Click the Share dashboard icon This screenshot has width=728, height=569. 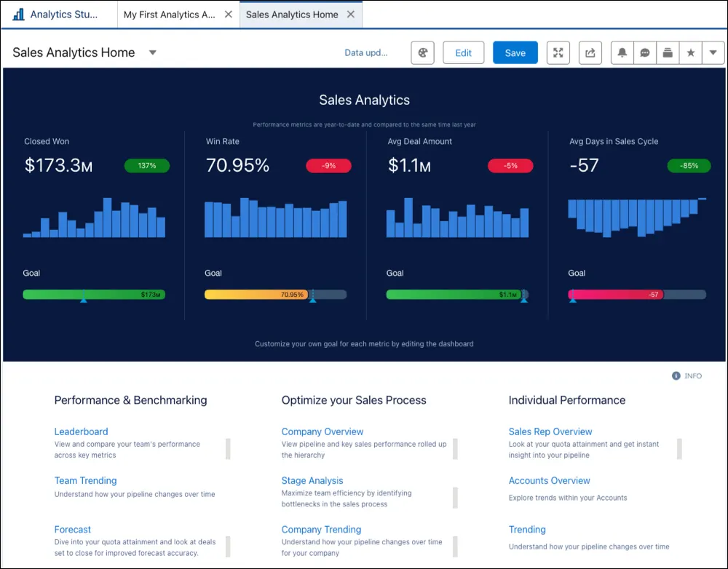(x=590, y=52)
